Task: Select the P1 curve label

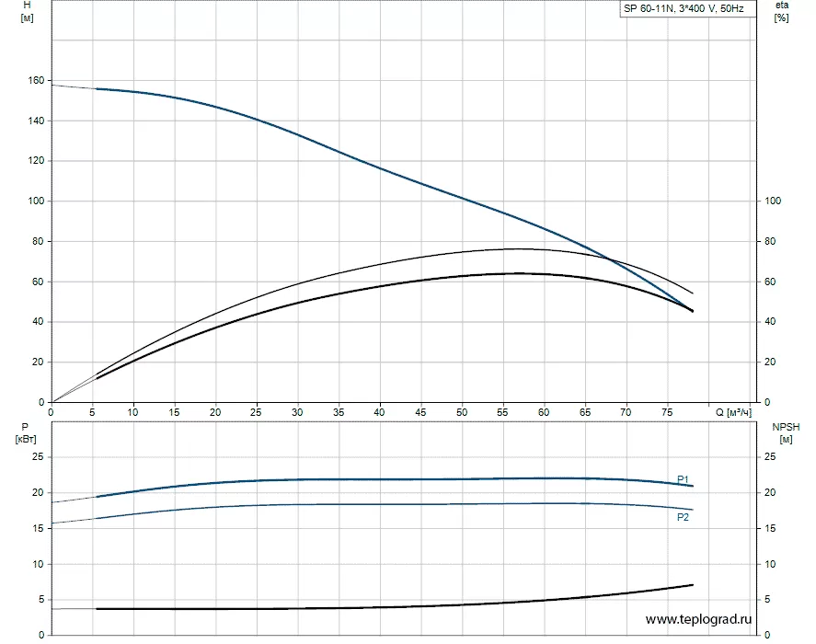Action: click(x=683, y=479)
